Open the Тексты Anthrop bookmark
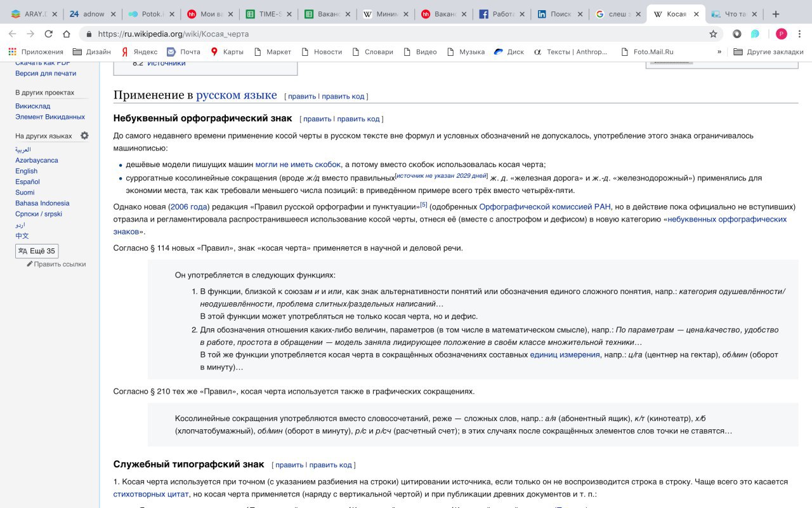The image size is (812, 508). pyautogui.click(x=570, y=51)
